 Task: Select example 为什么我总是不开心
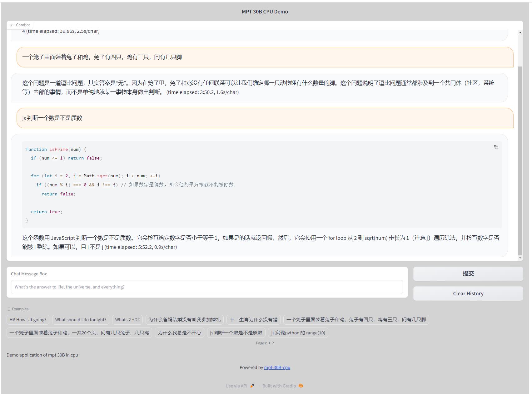pyautogui.click(x=179, y=333)
